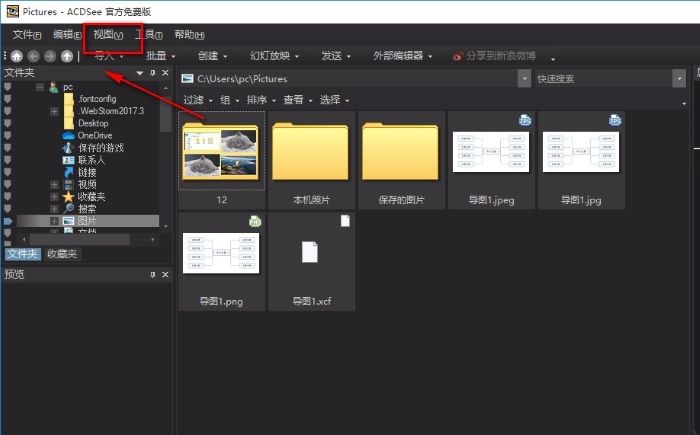The width and height of the screenshot is (700, 435).
Task: Go to the Home folder icon
Action: pyautogui.click(x=17, y=56)
